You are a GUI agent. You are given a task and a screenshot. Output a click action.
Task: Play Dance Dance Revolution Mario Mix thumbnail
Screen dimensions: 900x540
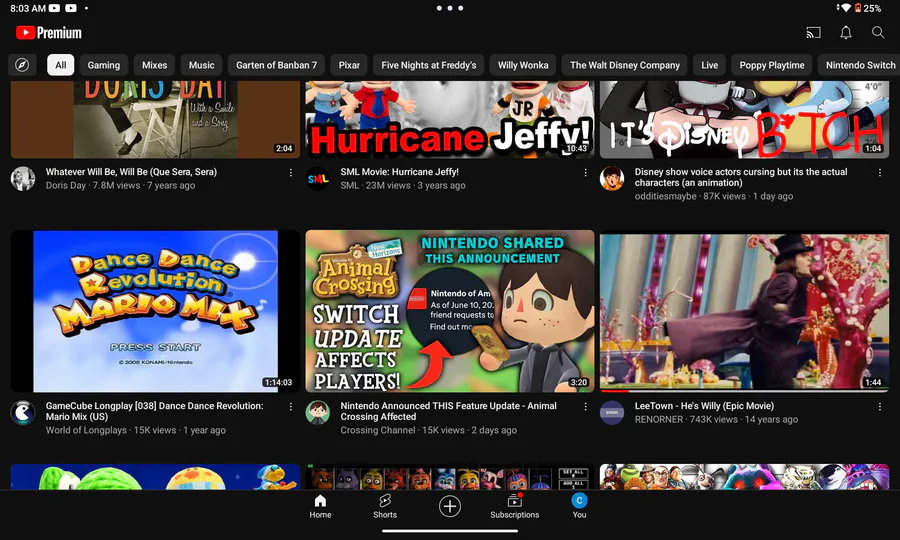155,311
